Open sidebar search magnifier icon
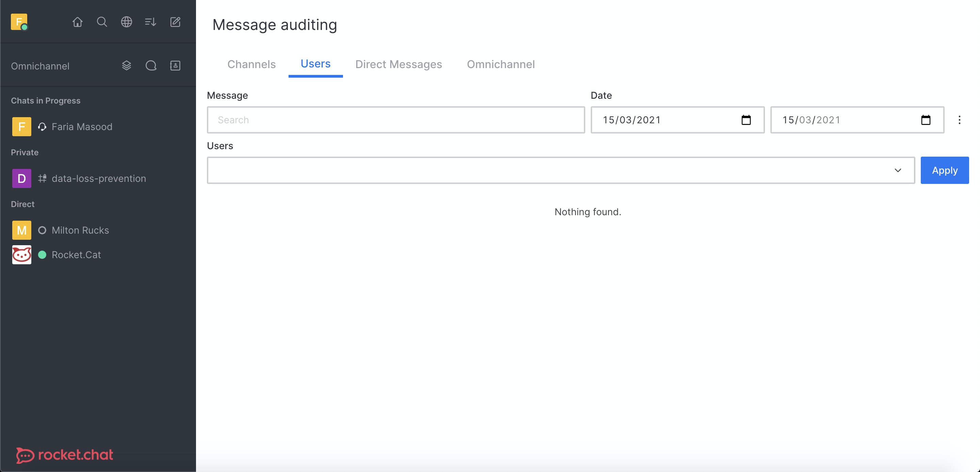Screen dimensions: 980x472 102,22
